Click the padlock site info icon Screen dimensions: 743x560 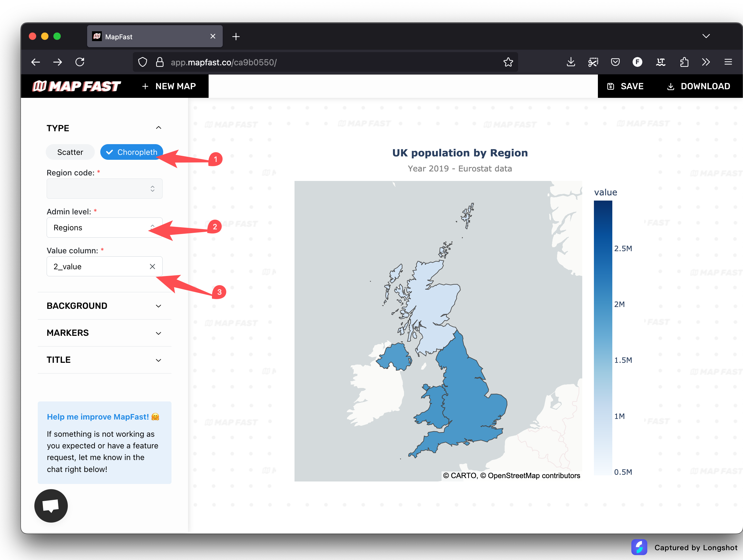tap(160, 62)
